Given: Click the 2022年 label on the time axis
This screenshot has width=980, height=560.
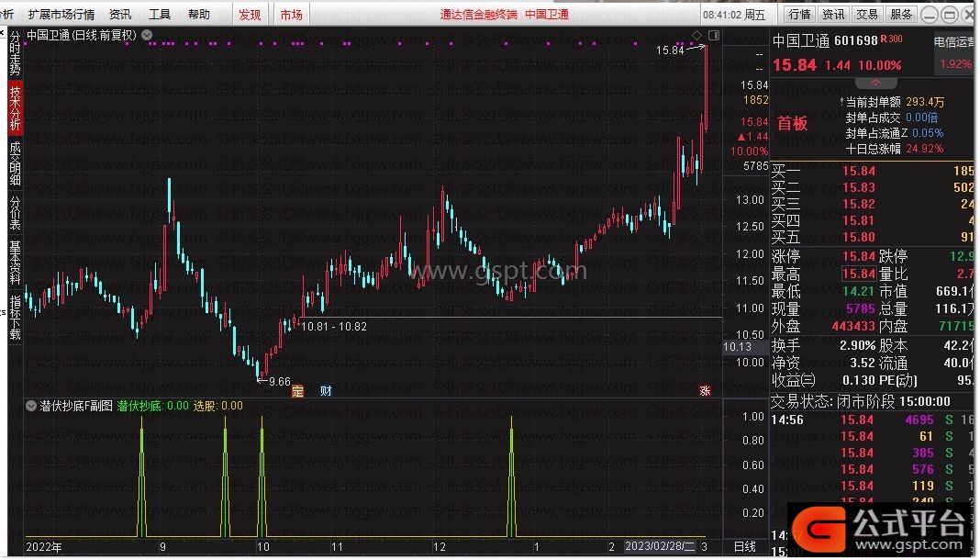Looking at the screenshot, I should click(x=44, y=547).
